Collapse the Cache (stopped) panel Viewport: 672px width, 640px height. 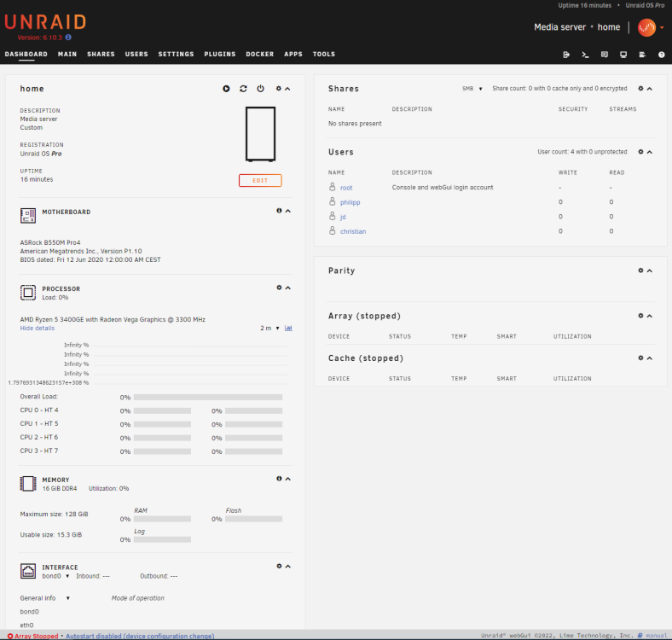[650, 358]
